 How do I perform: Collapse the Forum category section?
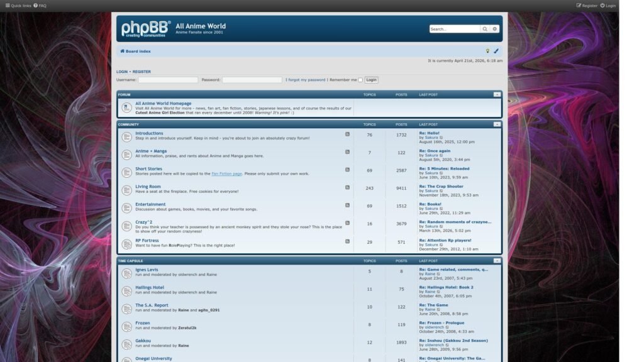(x=497, y=94)
